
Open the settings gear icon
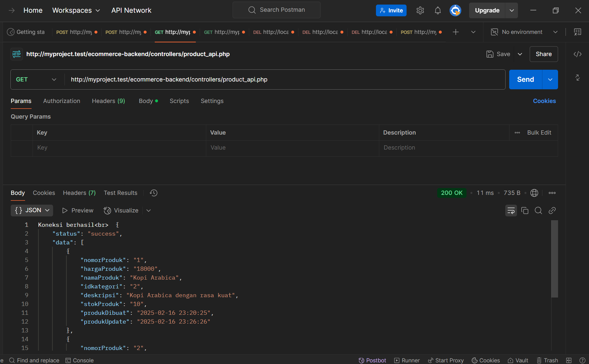click(420, 10)
